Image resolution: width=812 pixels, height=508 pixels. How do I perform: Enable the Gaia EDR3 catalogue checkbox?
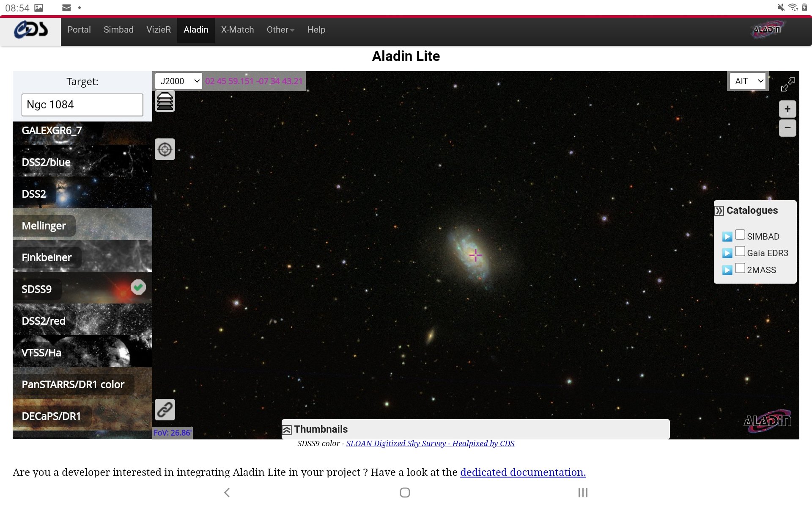click(740, 251)
